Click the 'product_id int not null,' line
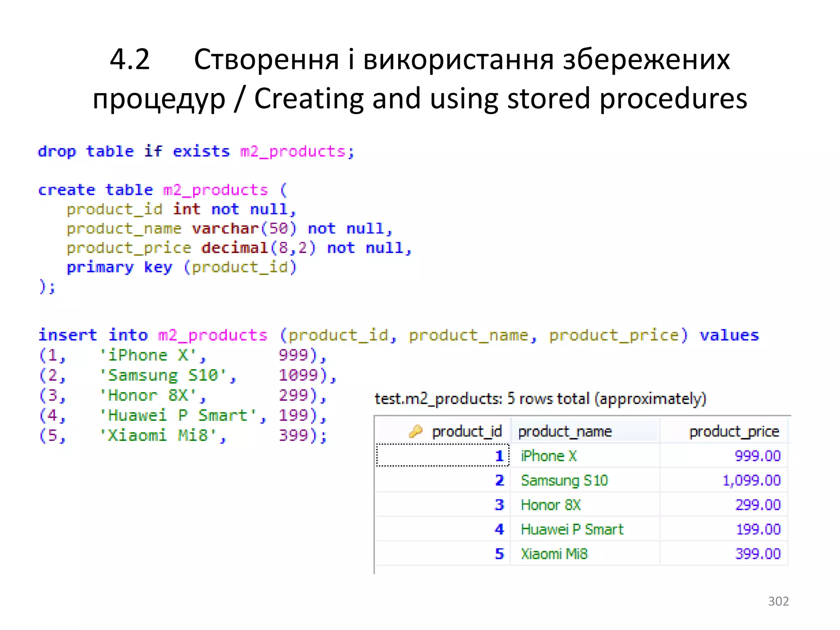 pos(181,209)
